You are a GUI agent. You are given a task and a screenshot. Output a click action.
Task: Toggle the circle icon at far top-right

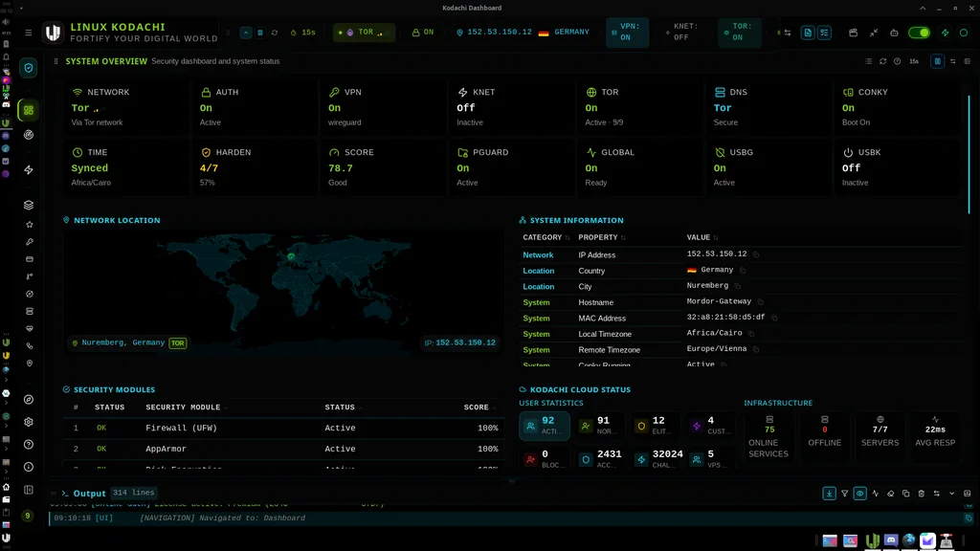click(x=964, y=33)
